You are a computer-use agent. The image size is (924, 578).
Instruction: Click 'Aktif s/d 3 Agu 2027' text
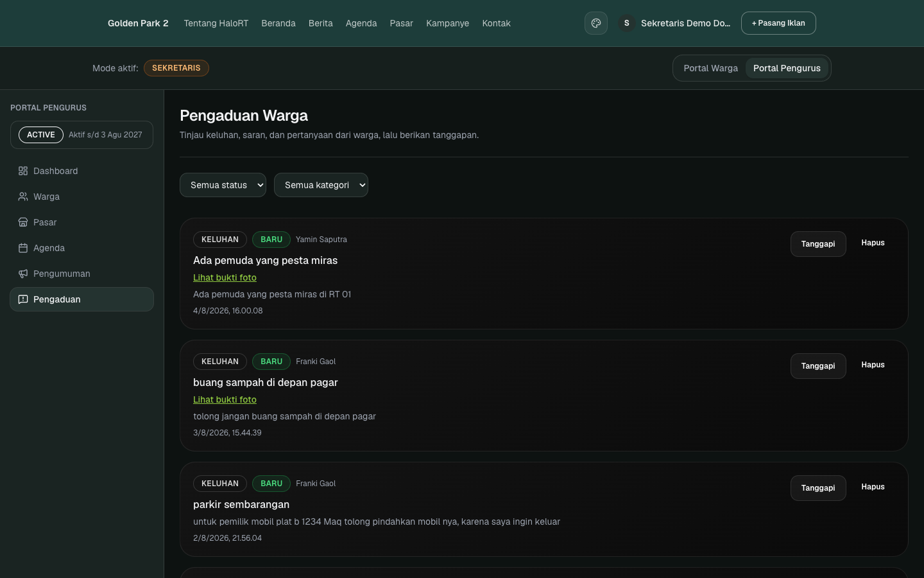click(105, 135)
